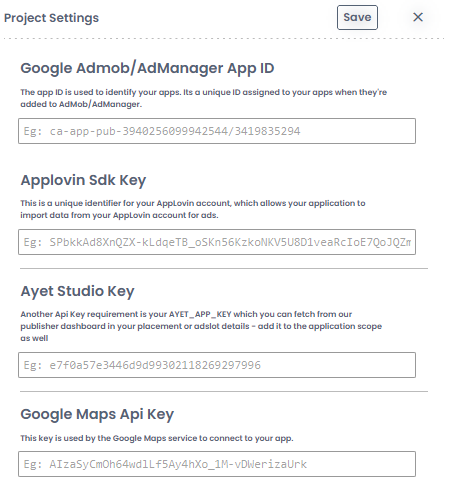Focus the Applovin Sdk Key field

click(x=217, y=242)
